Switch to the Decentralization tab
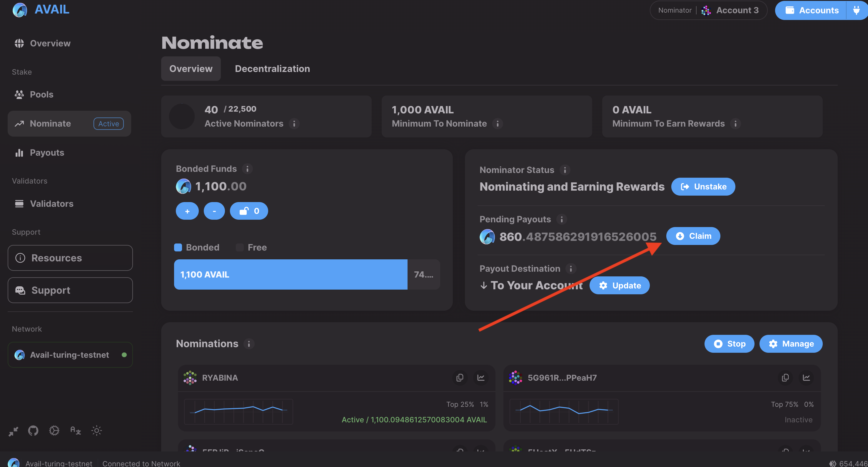868x467 pixels. (272, 69)
